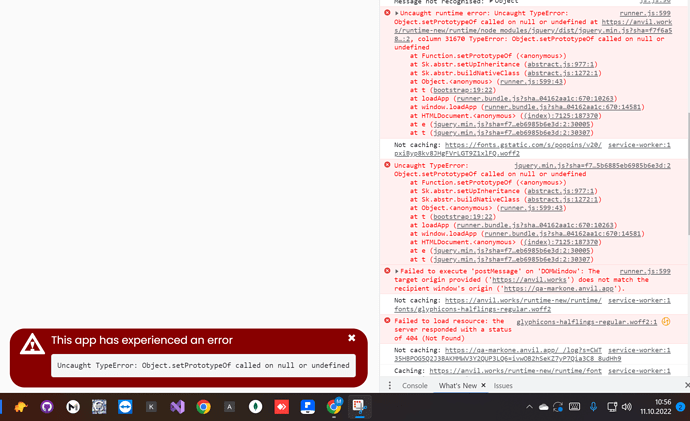Open runner.js:599 link beside postMessage error

tap(645, 271)
